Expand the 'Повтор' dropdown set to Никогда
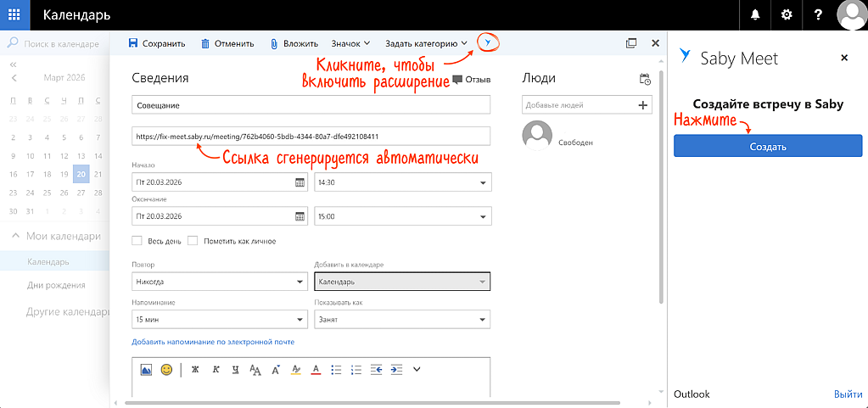 [x=219, y=282]
